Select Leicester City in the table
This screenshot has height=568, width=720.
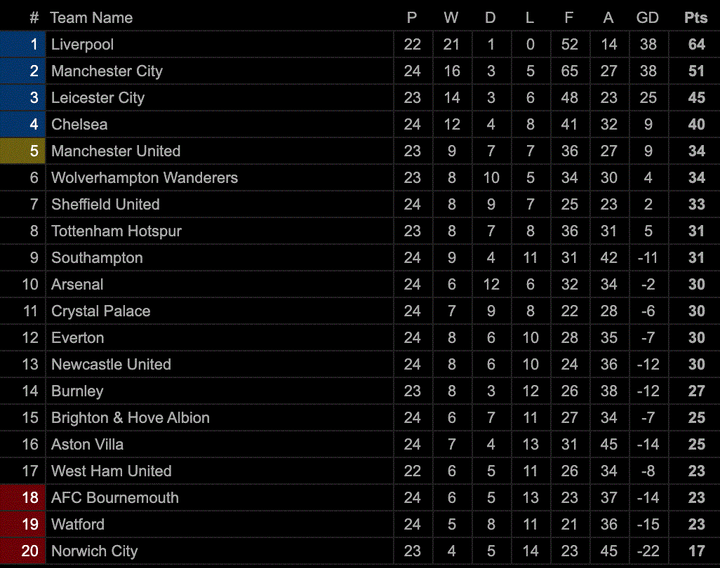click(x=98, y=98)
